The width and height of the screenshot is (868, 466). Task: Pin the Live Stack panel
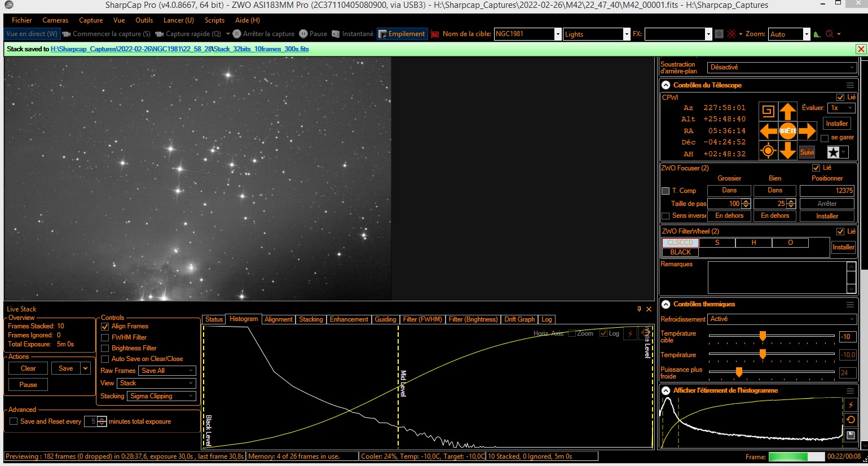pyautogui.click(x=639, y=309)
